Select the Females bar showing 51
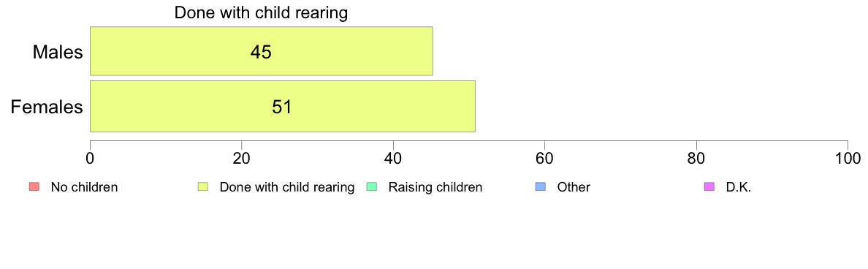The height and width of the screenshot is (269, 868). pos(282,106)
